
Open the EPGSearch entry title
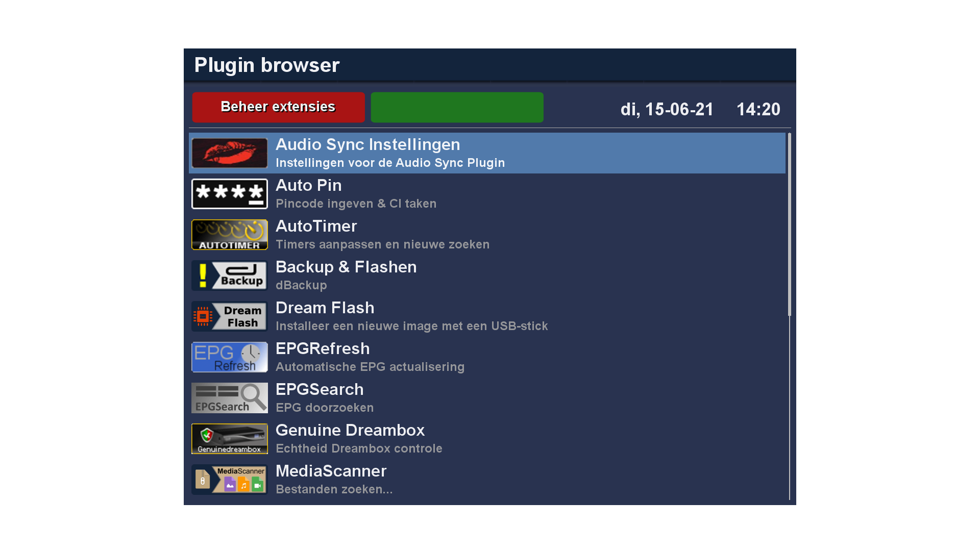(320, 389)
